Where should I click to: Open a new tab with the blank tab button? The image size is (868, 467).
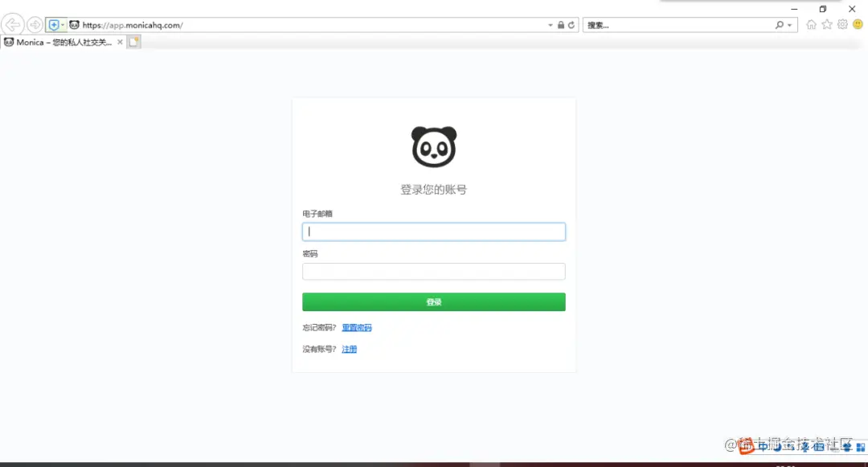coord(134,42)
